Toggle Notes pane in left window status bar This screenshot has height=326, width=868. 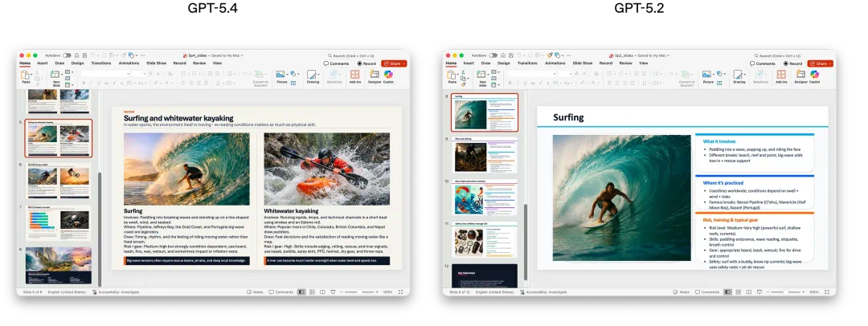(256, 292)
